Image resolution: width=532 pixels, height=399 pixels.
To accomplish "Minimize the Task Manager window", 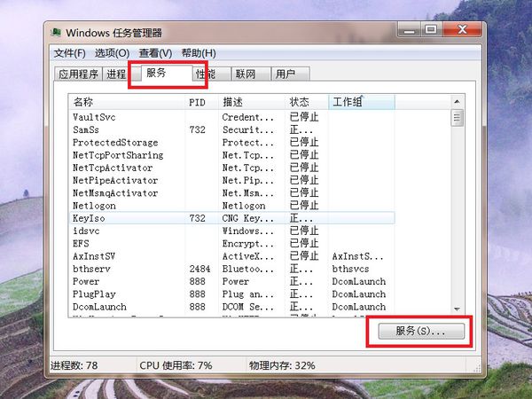I will point(409,30).
